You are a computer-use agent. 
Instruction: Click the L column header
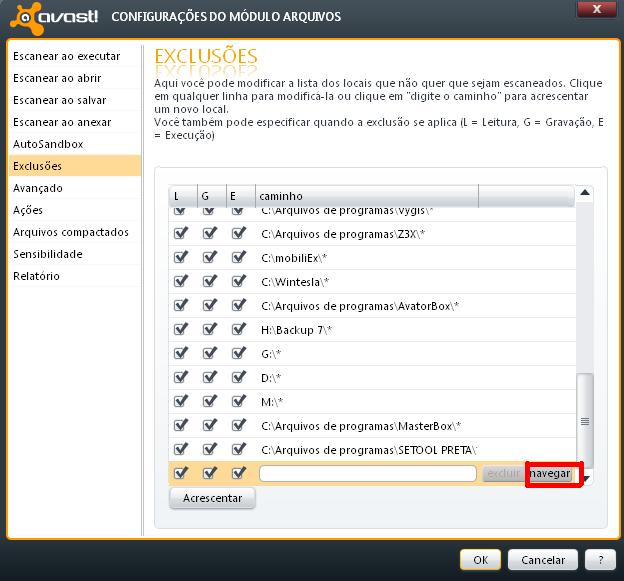coord(183,196)
